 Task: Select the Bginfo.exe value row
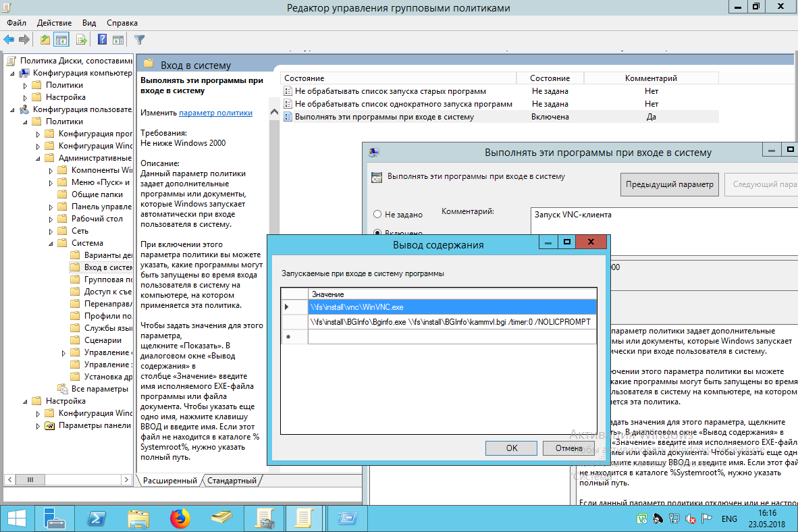pyautogui.click(x=452, y=322)
